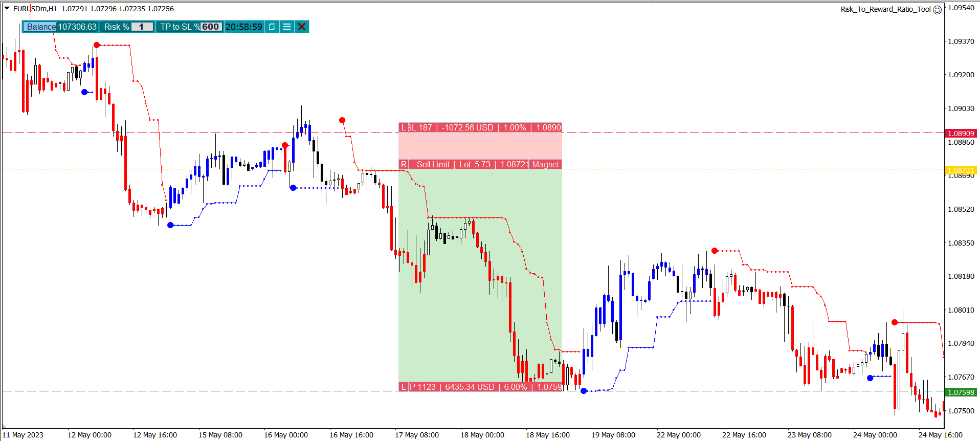This screenshot has width=980, height=441.
Task: Click the 1.09540 price scale label
Action: click(x=961, y=8)
